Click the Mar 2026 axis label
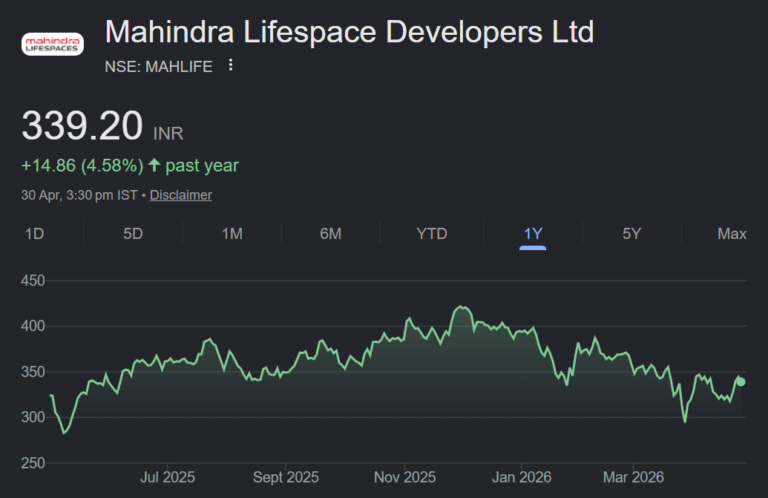768x498 pixels. [x=633, y=477]
